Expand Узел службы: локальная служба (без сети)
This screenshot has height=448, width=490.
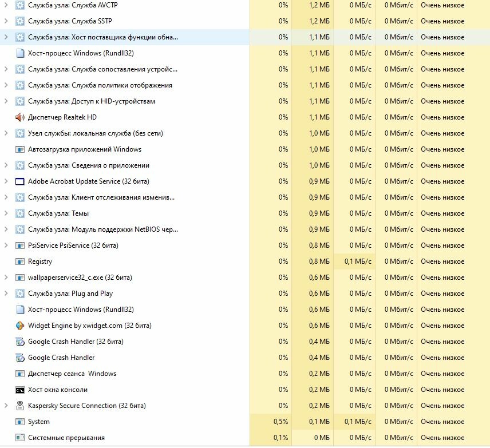[x=6, y=133]
